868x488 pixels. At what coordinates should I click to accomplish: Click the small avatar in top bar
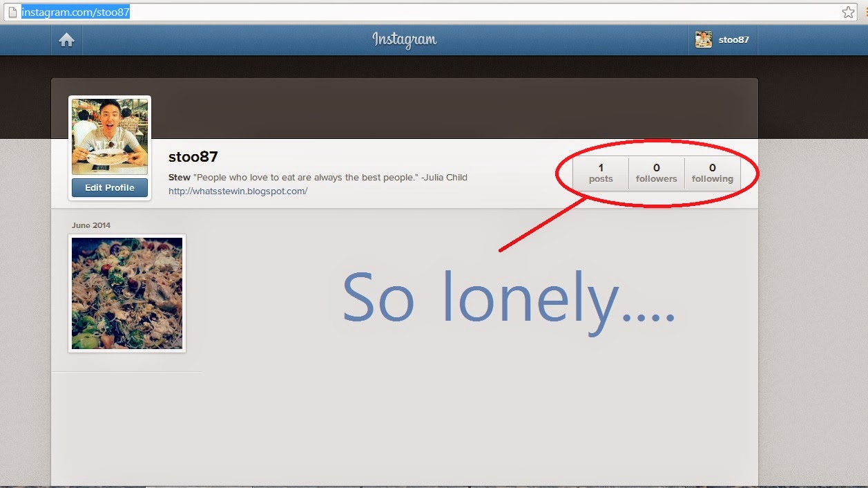click(x=704, y=40)
